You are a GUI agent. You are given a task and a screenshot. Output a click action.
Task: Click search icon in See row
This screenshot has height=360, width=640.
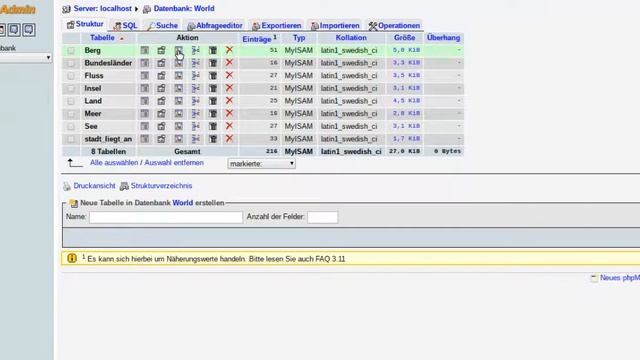point(179,126)
